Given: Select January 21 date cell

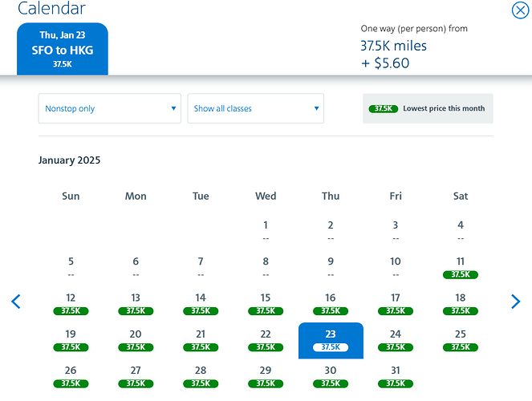Looking at the screenshot, I should [201, 340].
